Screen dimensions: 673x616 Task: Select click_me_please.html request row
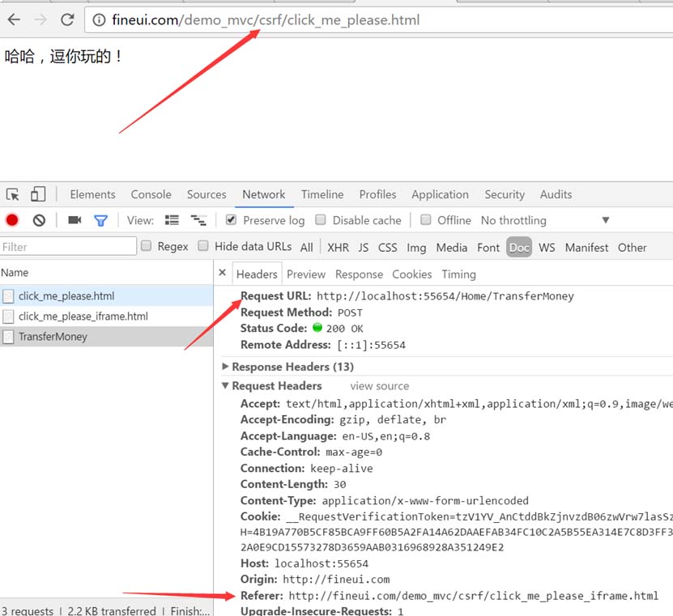point(106,296)
